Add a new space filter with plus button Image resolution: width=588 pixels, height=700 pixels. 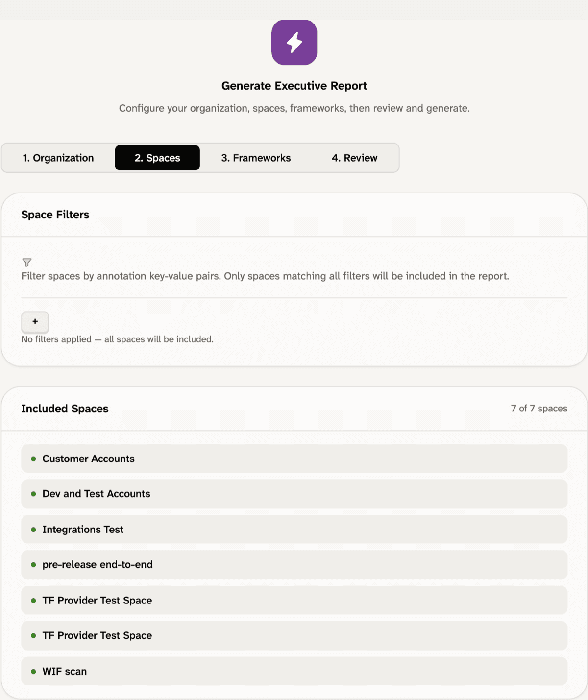(x=35, y=322)
